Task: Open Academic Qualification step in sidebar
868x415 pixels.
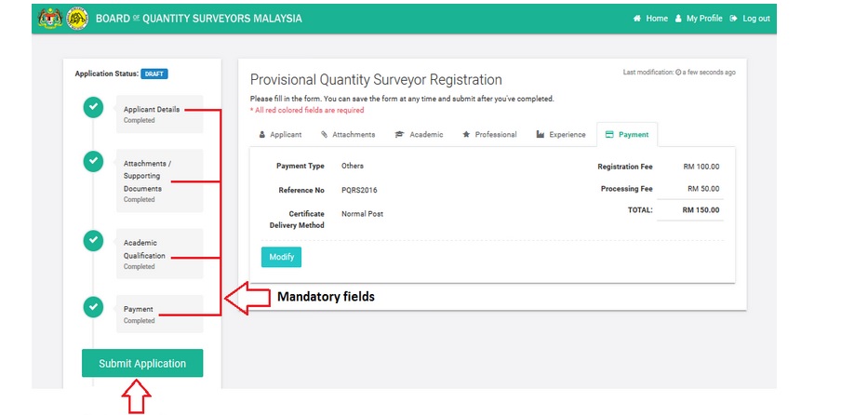Action: click(x=145, y=249)
